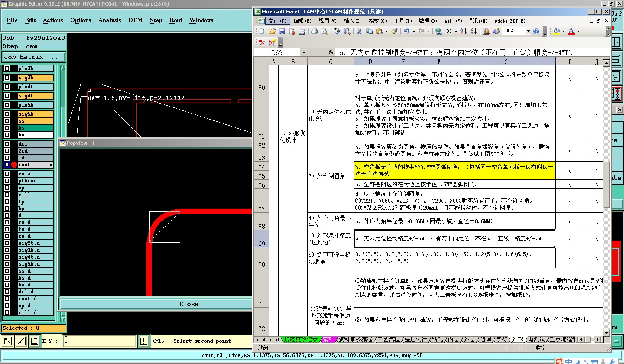Screen dimensions: 624x364
Task: Click the Chart Wizard icon in Excel
Action: [x=486, y=31]
